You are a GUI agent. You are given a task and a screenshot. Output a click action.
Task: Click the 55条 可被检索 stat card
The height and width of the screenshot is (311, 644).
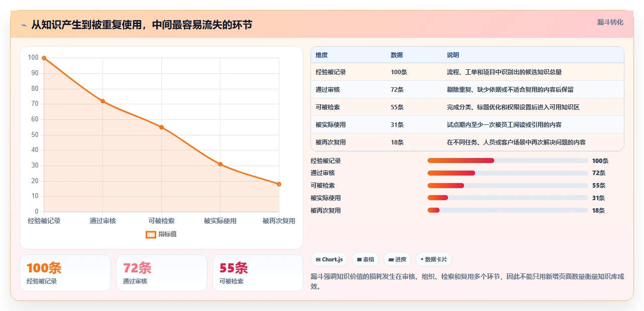258,273
